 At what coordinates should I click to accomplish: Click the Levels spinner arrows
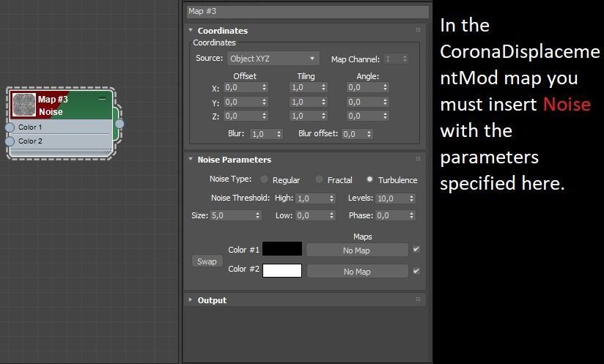(x=412, y=198)
